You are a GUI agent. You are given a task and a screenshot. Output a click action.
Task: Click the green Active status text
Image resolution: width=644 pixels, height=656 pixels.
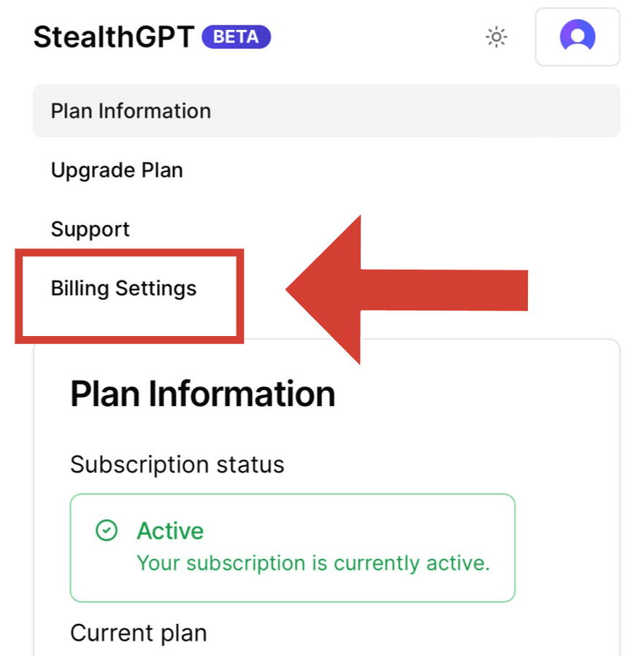(x=170, y=531)
